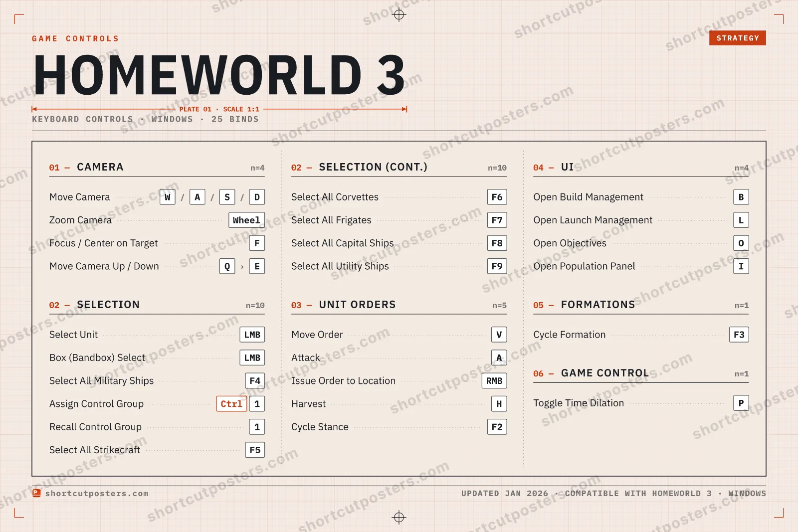Screen dimensions: 798x532
Task: Click the E key for camera down
Action: pos(257,266)
